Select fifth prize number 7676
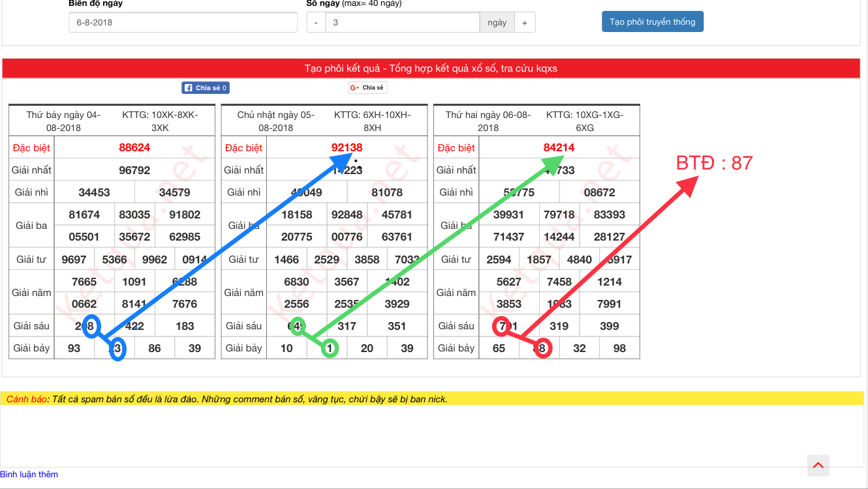 tap(185, 304)
